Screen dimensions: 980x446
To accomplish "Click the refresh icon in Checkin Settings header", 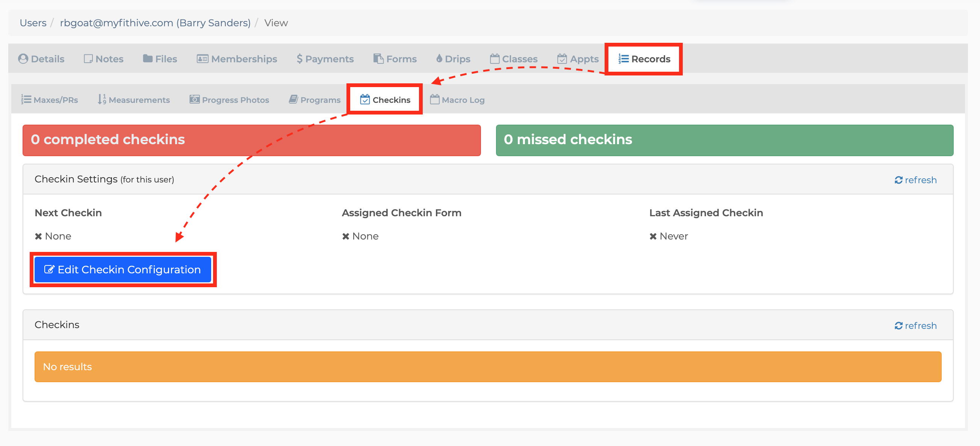I will coord(898,180).
